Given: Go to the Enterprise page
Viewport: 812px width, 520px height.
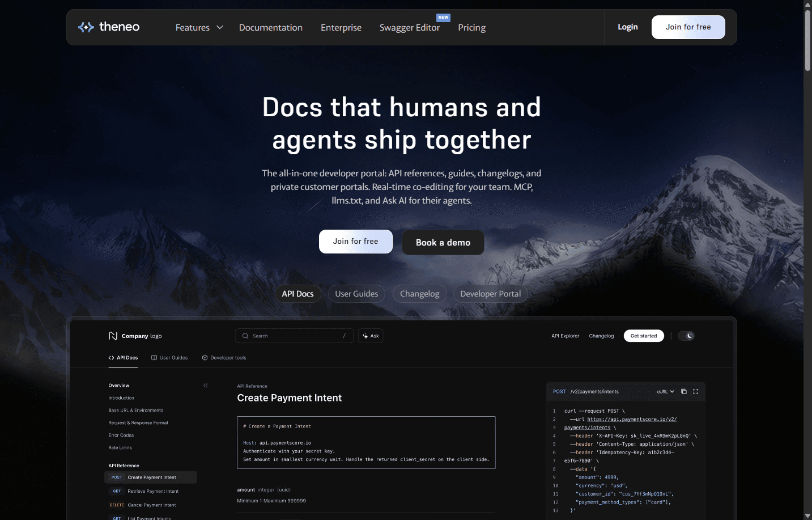Looking at the screenshot, I should pos(341,27).
